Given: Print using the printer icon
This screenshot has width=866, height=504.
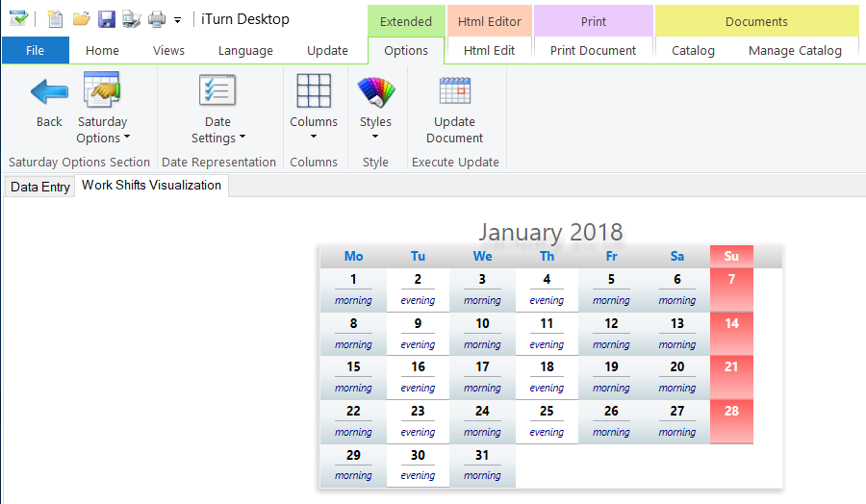Looking at the screenshot, I should (x=157, y=19).
